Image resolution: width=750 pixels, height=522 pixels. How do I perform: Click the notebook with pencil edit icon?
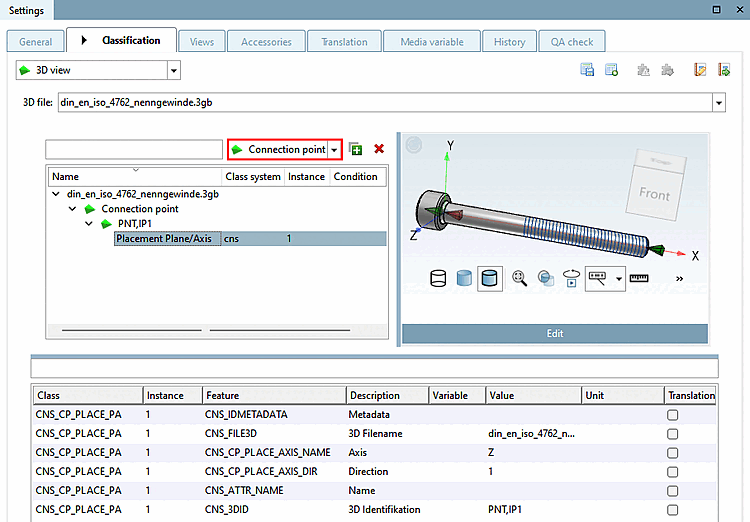click(x=700, y=70)
